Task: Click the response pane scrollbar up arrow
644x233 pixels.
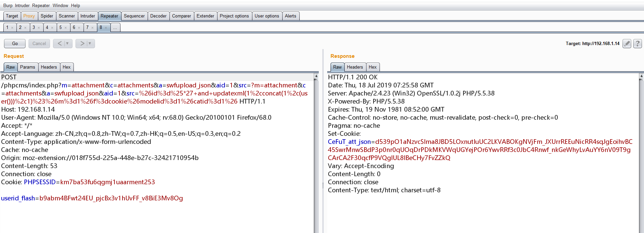Action: tap(641, 76)
